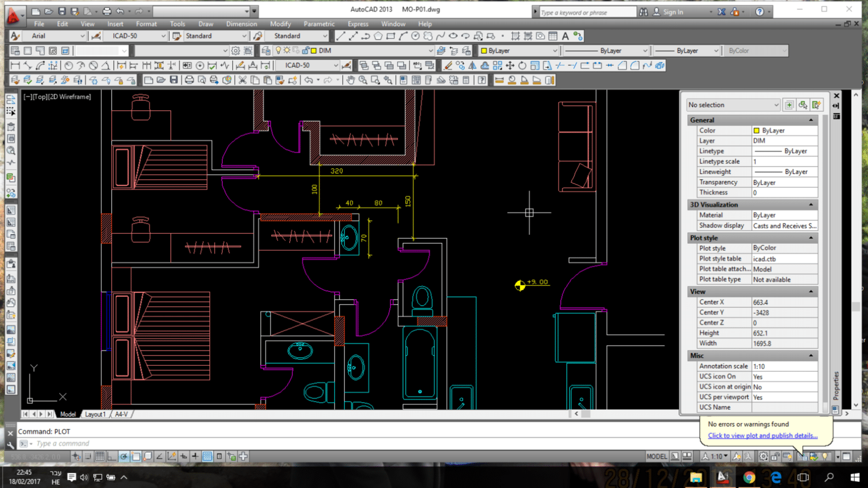868x488 pixels.
Task: Select the Pan hand tool
Action: pyautogui.click(x=350, y=81)
